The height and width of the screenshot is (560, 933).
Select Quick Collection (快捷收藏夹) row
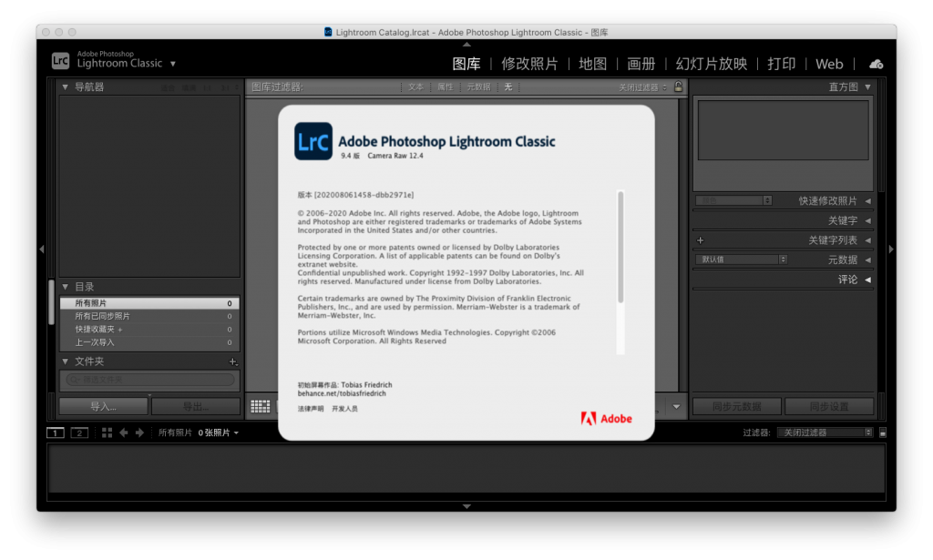150,330
